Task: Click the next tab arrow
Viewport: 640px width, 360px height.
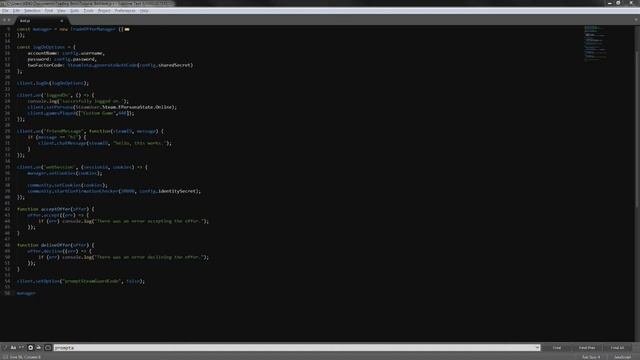Action: (9, 20)
